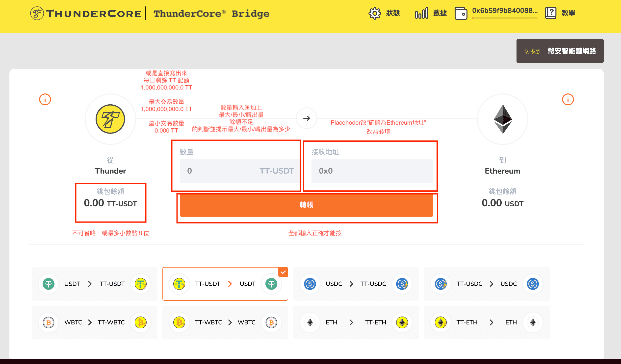621x364 pixels.
Task: Click the progress bar under the wallet address
Action: coord(505,18)
